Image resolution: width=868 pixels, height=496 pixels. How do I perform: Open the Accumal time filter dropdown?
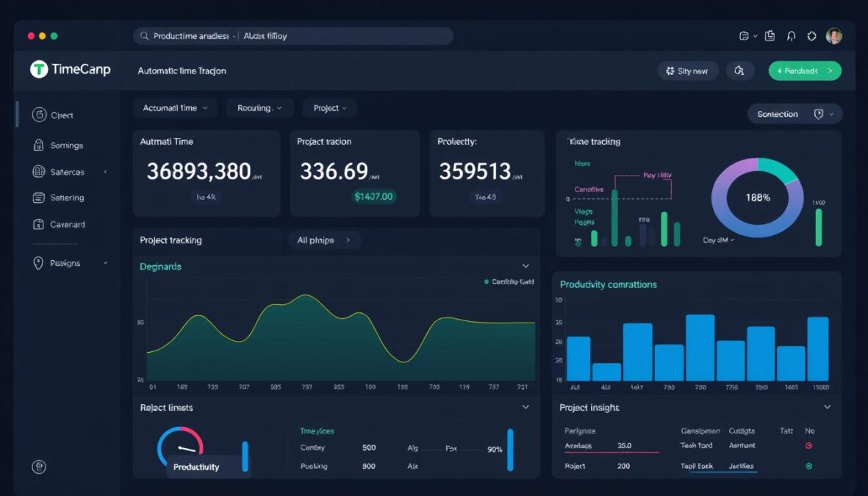click(175, 107)
